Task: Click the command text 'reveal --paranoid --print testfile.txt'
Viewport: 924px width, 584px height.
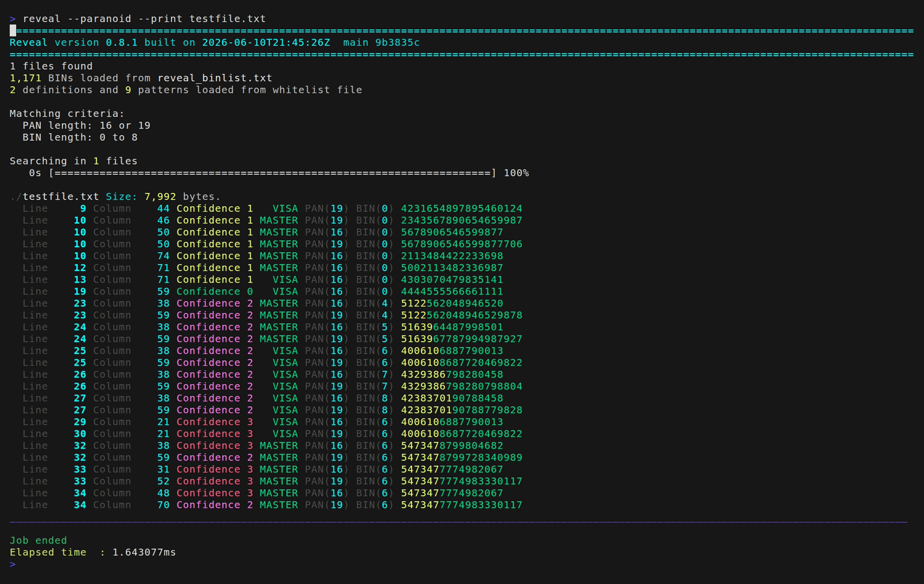Action: [x=144, y=19]
